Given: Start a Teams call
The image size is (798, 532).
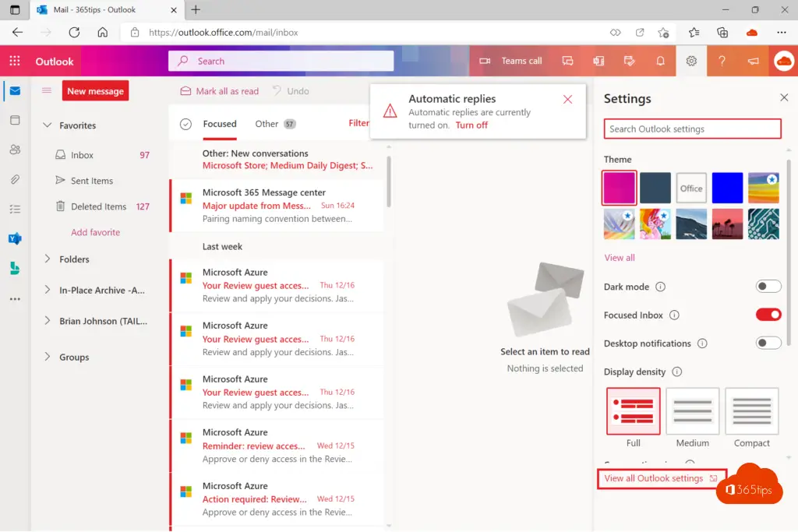Looking at the screenshot, I should pos(511,61).
